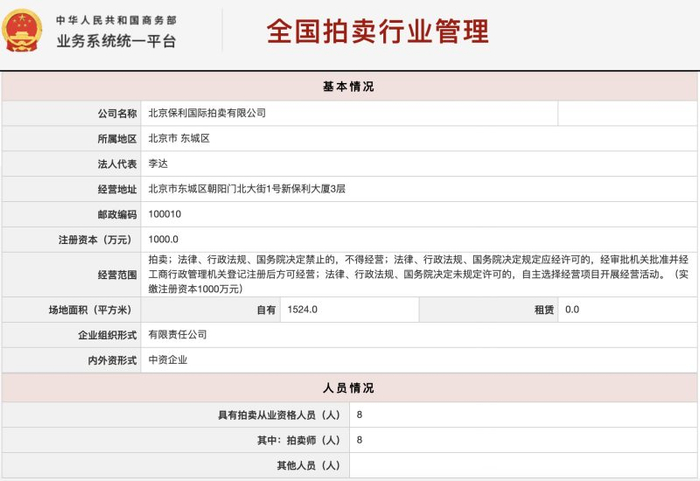
Task: Select leased area value 0.0
Action: pyautogui.click(x=572, y=310)
